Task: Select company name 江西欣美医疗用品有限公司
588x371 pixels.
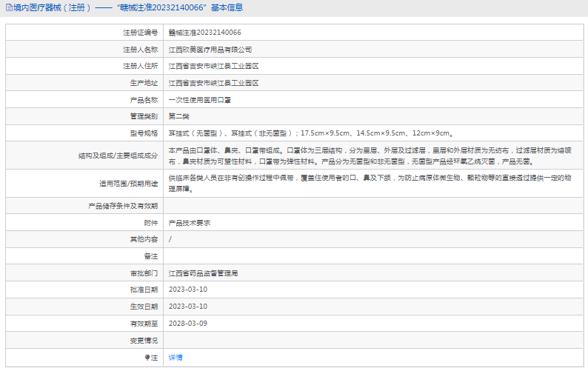Action: pyautogui.click(x=210, y=50)
